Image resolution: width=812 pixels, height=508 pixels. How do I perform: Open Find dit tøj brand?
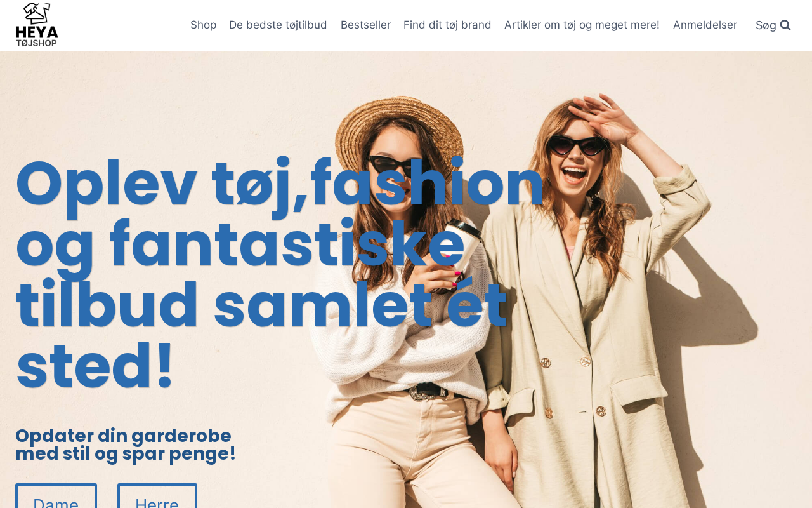coord(447,25)
